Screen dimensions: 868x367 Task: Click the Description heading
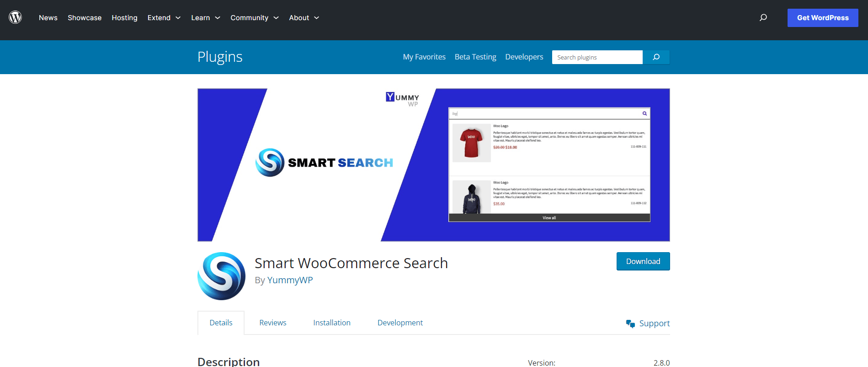229,362
